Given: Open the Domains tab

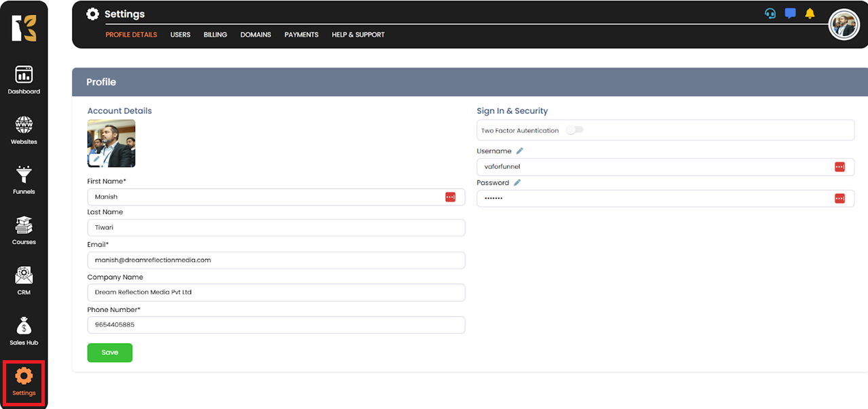Looking at the screenshot, I should (x=255, y=35).
